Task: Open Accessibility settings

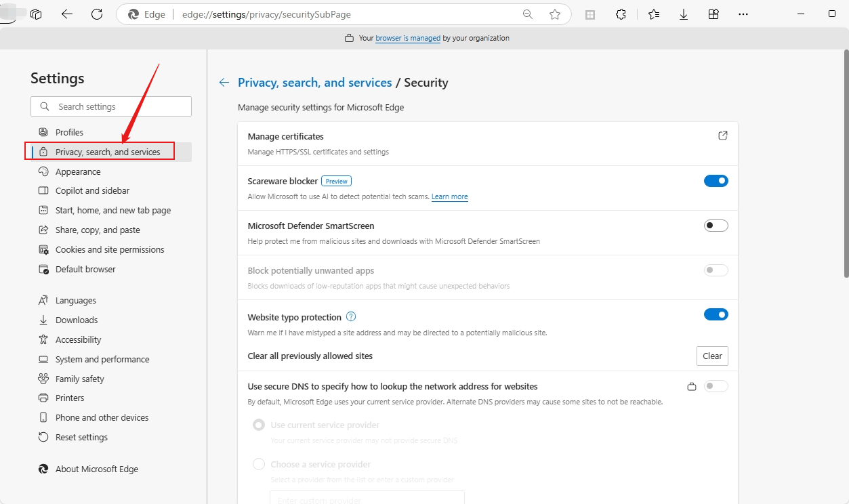Action: point(111,340)
